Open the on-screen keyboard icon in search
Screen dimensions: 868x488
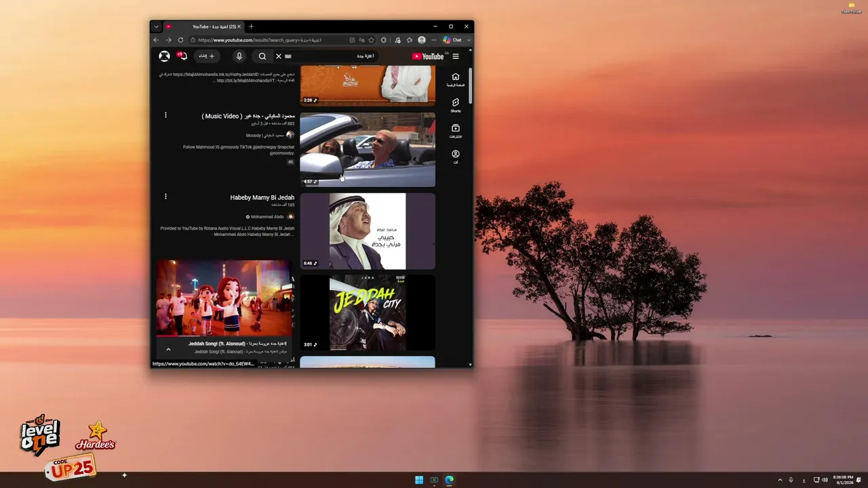click(288, 56)
